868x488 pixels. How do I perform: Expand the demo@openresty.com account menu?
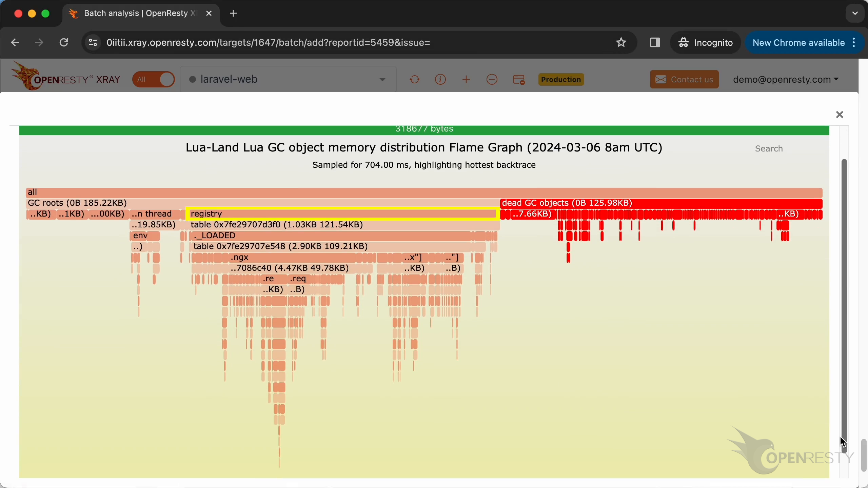tap(786, 79)
